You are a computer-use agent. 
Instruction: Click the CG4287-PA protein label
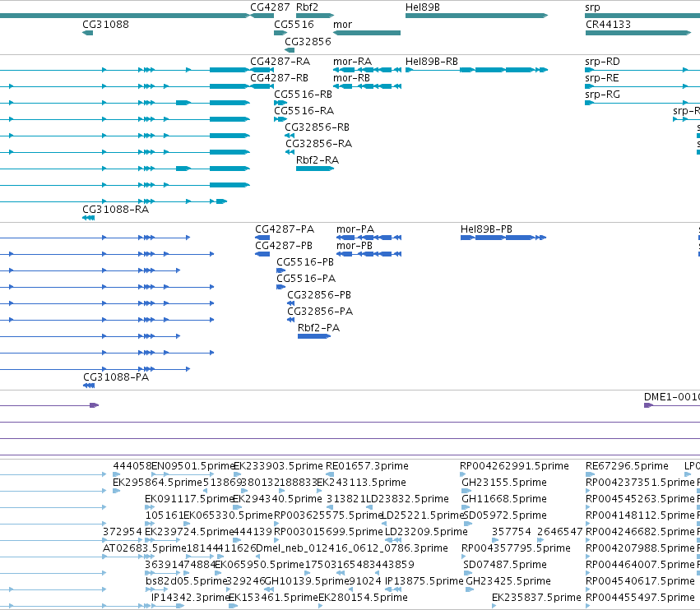(x=285, y=229)
